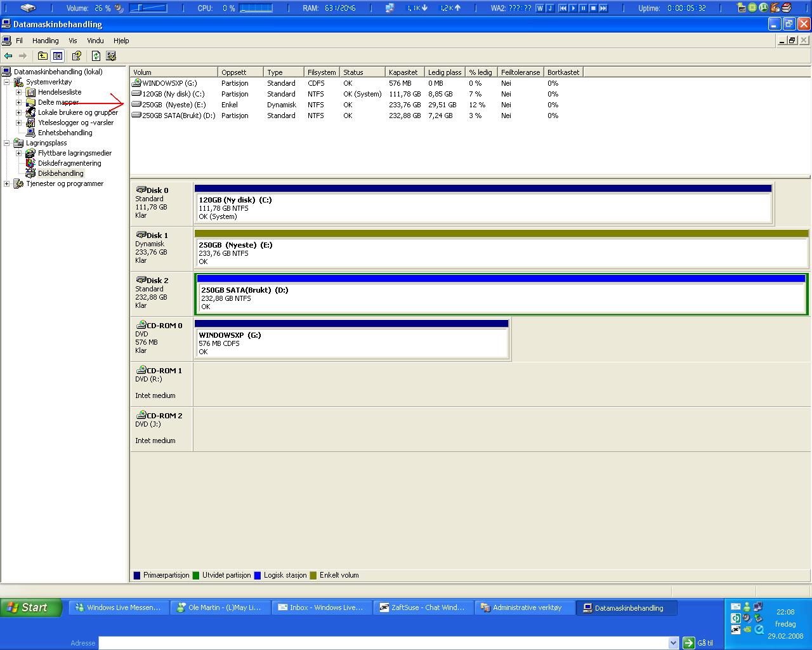Click the up one level folder icon
The width and height of the screenshot is (812, 650).
click(43, 56)
